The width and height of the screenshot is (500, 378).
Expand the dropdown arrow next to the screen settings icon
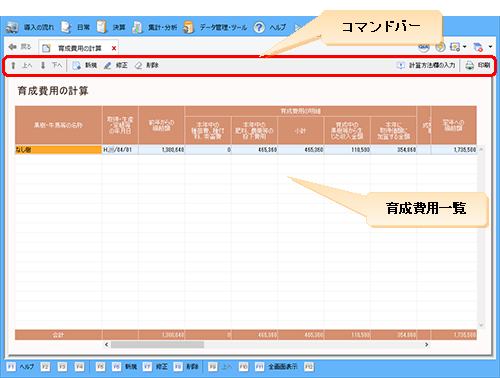coord(465,47)
